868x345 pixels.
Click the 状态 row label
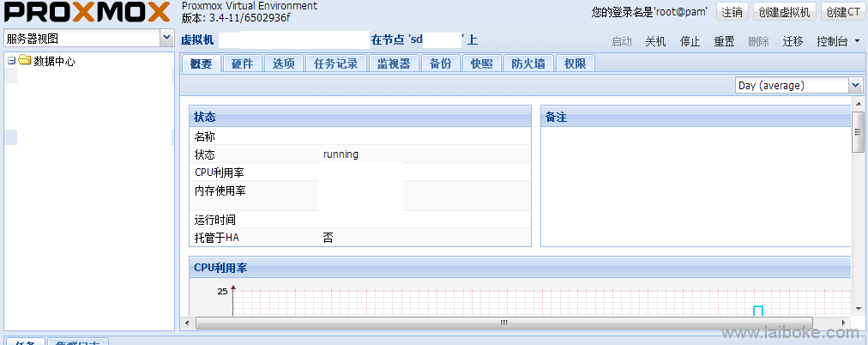(205, 154)
